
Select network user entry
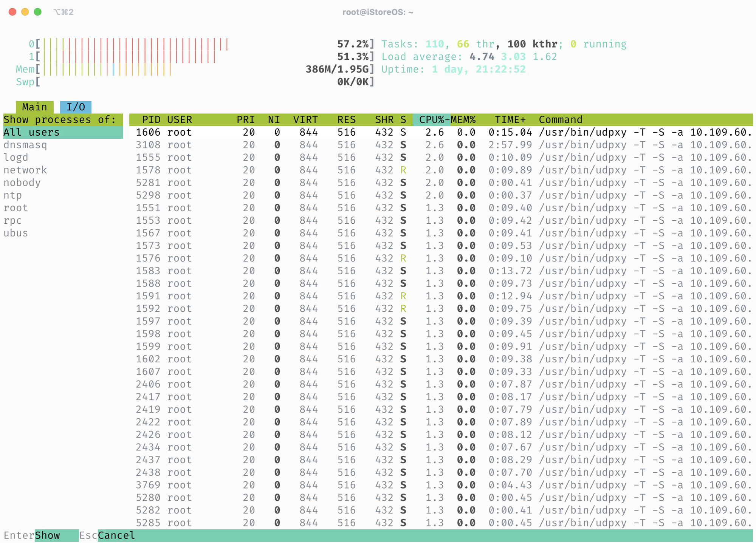click(25, 170)
